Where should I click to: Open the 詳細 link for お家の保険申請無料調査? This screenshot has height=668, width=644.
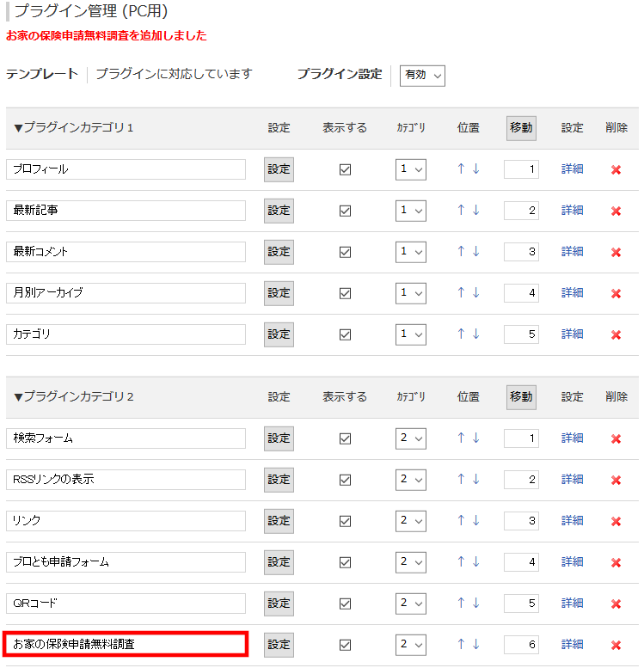click(x=572, y=645)
